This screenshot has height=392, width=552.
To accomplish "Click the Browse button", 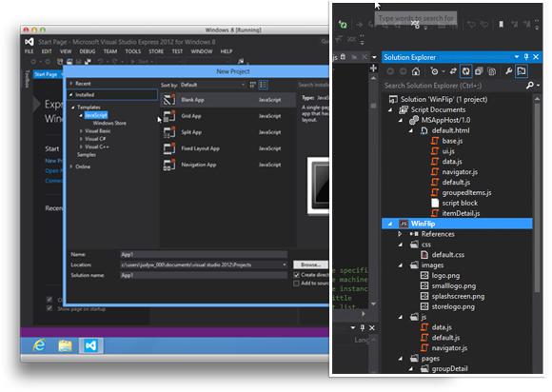I will pyautogui.click(x=310, y=265).
